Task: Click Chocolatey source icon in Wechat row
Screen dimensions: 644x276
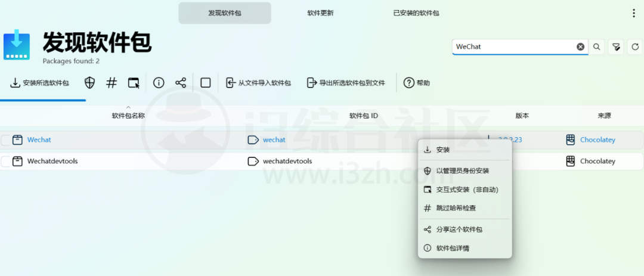Action: [570, 140]
